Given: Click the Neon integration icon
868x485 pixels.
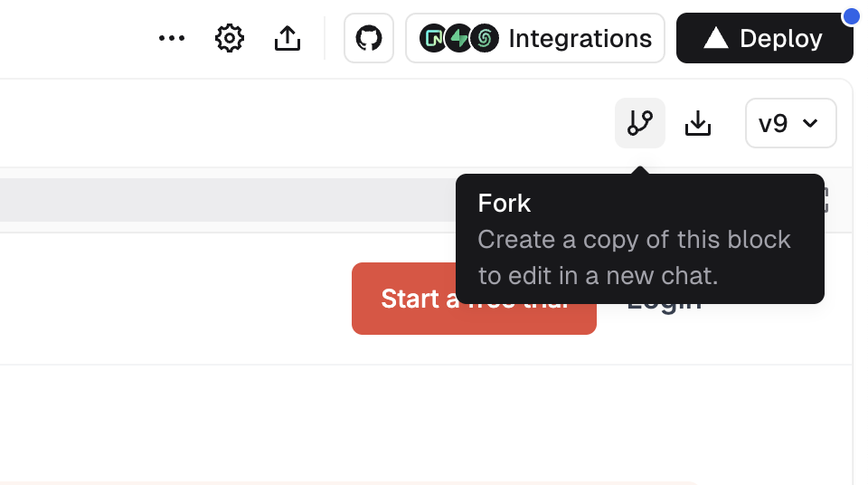Looking at the screenshot, I should point(434,38).
